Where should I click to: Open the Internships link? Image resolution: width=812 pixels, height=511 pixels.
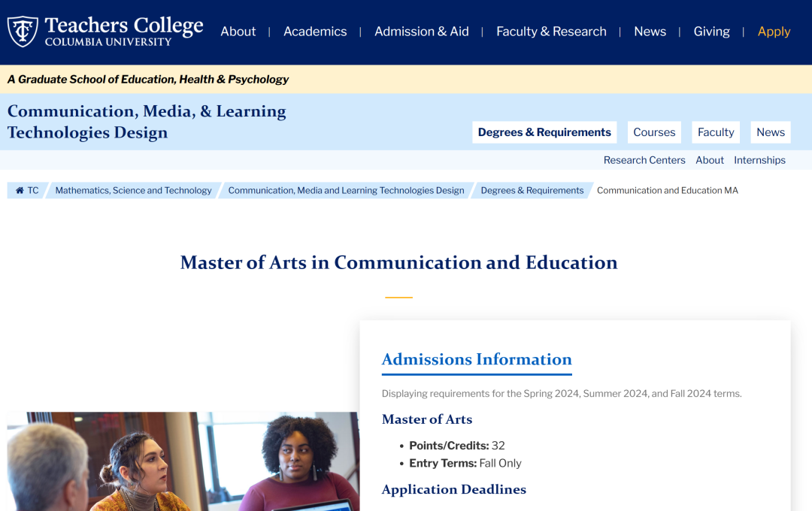(759, 161)
